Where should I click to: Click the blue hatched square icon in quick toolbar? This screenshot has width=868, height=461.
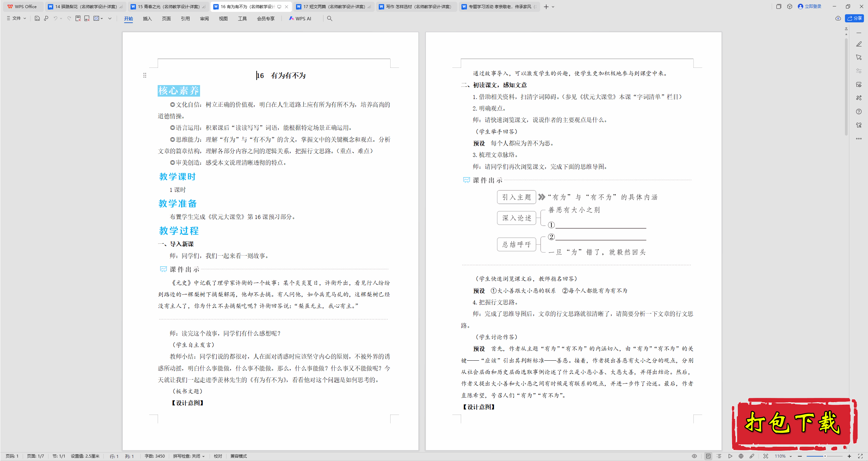click(x=96, y=18)
